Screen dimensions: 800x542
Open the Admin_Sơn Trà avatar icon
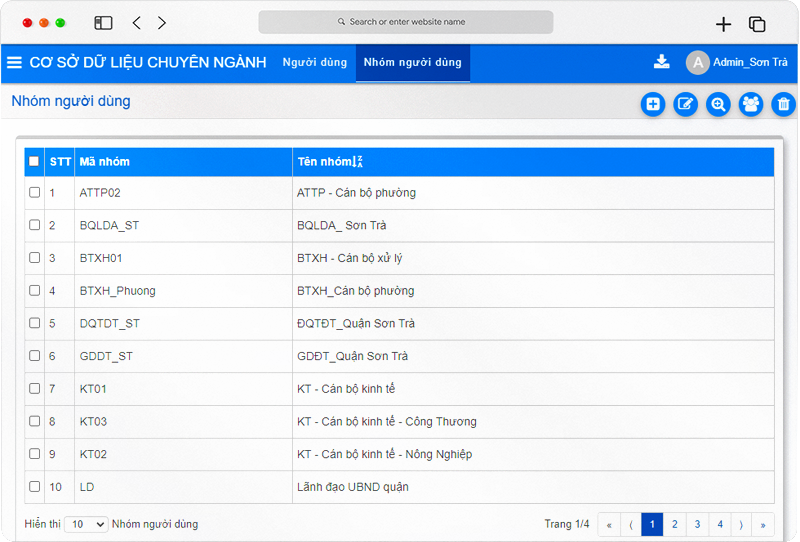pos(697,62)
